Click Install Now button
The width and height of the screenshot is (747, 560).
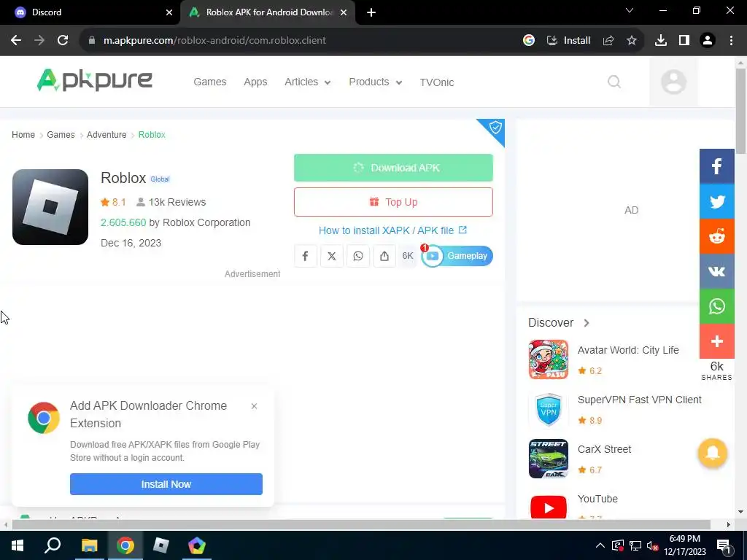(166, 484)
